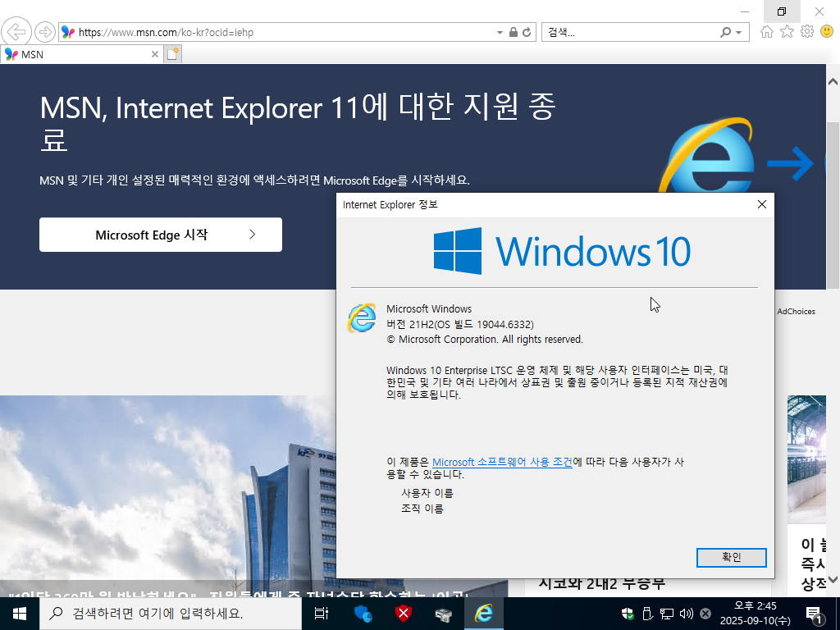Click the volume speaker tray icon
Viewport: 840px width, 630px height.
pyautogui.click(x=687, y=614)
